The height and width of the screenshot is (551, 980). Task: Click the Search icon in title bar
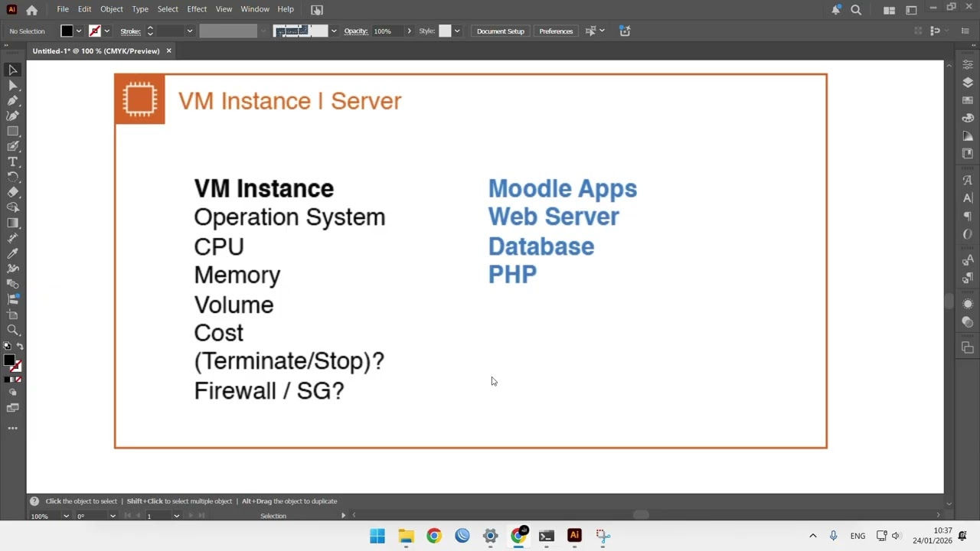[856, 10]
